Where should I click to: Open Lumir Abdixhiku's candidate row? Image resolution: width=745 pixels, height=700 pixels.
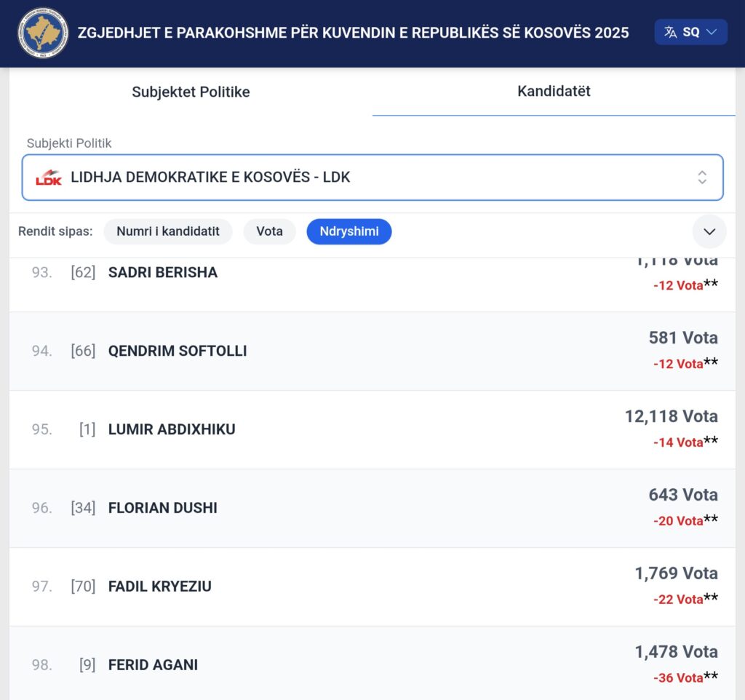(172, 429)
